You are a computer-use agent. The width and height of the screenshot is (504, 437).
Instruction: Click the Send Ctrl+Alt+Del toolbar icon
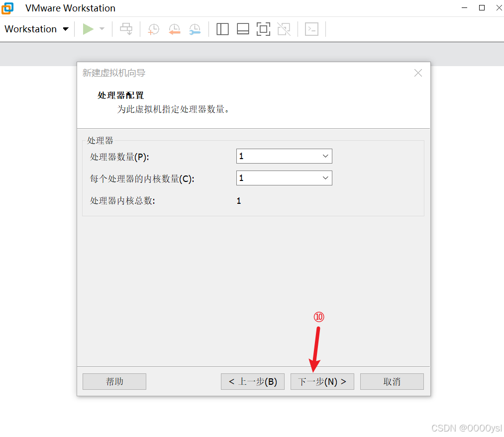(x=126, y=29)
